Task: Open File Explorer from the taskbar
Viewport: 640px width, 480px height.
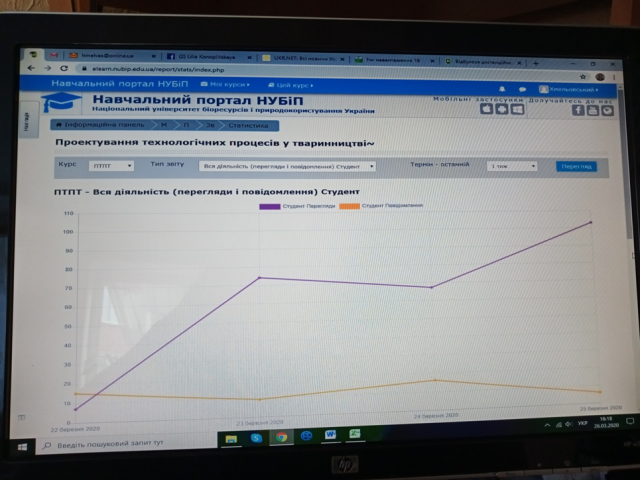Action: tap(231, 439)
